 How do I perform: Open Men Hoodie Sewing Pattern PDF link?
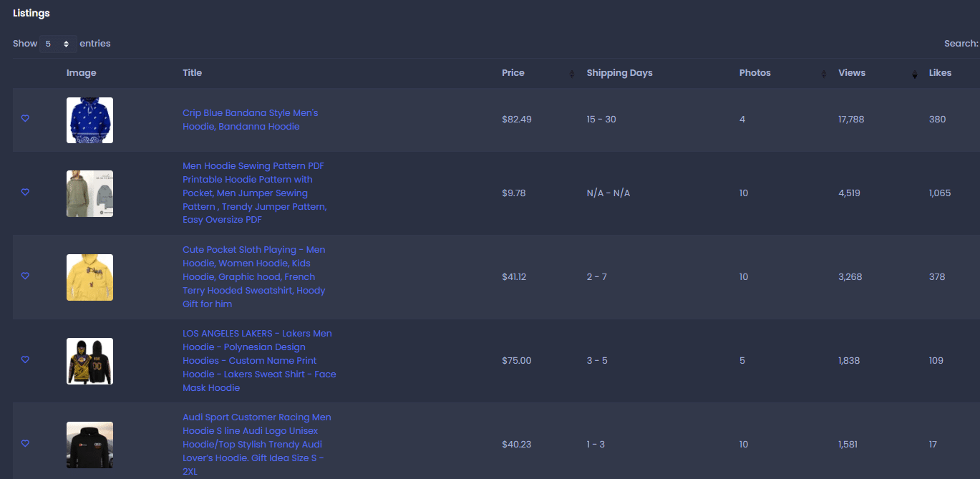click(x=254, y=193)
